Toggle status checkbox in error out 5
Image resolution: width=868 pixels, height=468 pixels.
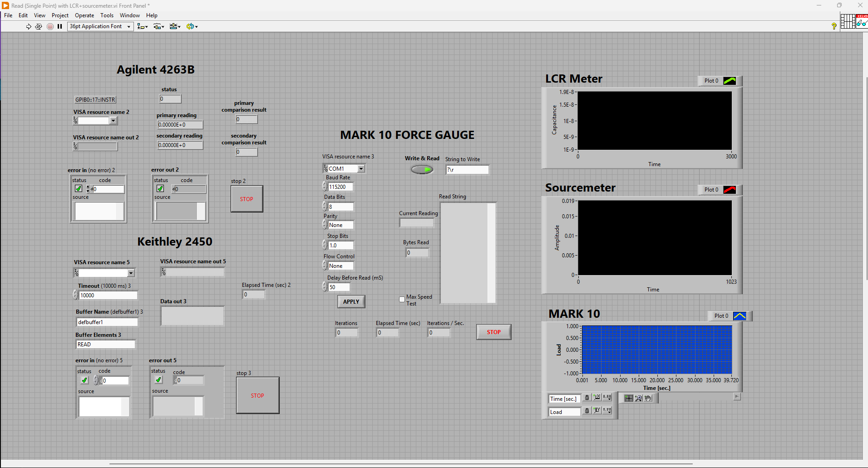click(x=158, y=379)
